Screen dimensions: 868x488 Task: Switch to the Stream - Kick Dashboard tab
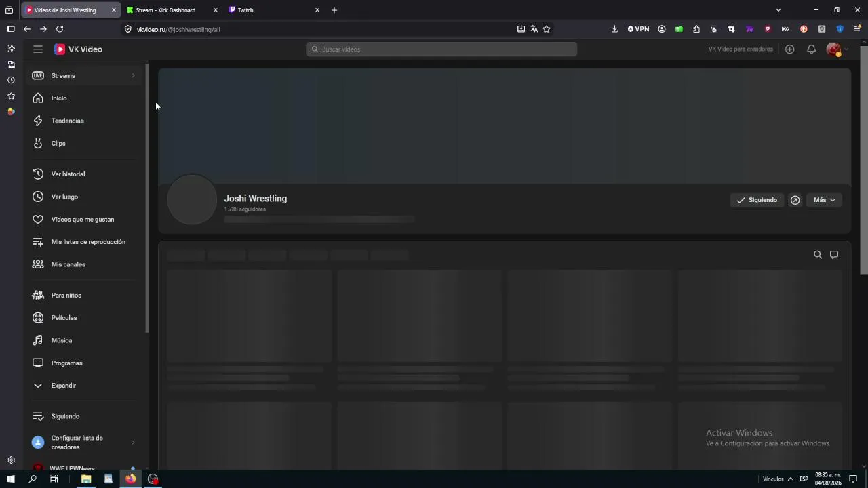172,10
